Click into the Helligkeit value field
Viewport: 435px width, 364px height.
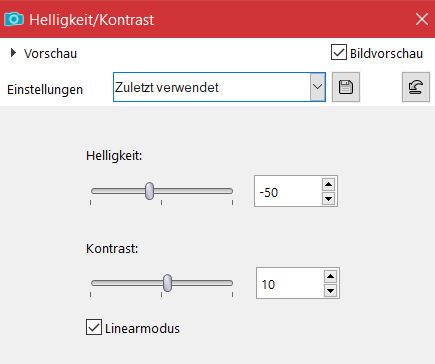tap(288, 191)
